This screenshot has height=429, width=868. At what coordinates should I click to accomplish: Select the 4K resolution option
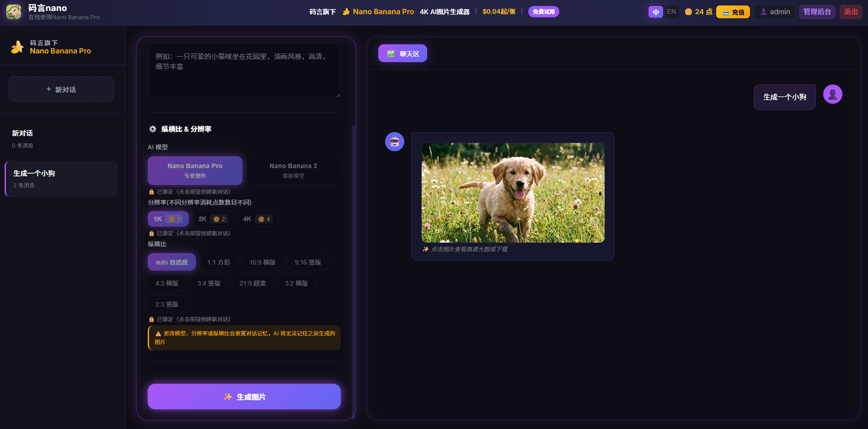pyautogui.click(x=257, y=219)
